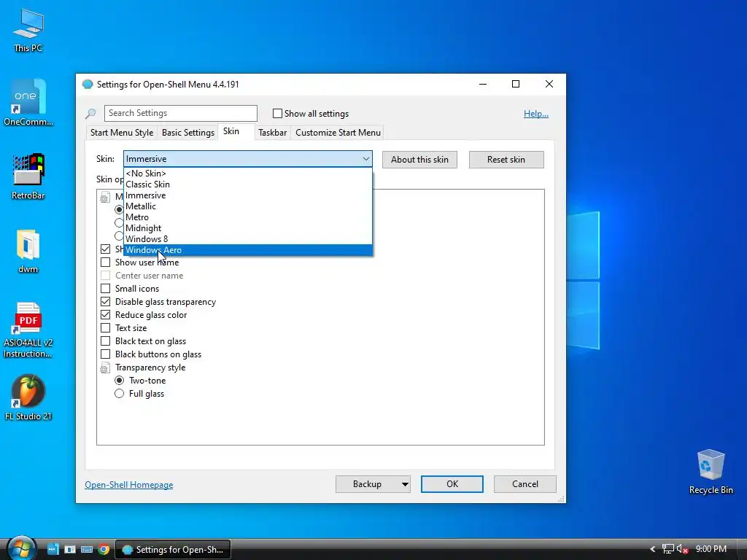Click the network tray icon
This screenshot has height=560, width=747.
coord(668,549)
